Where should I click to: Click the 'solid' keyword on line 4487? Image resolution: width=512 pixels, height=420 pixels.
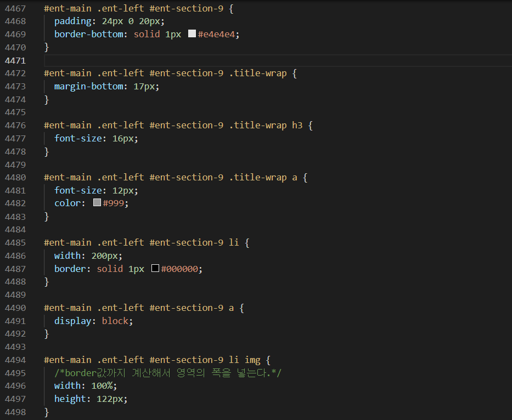(110, 269)
